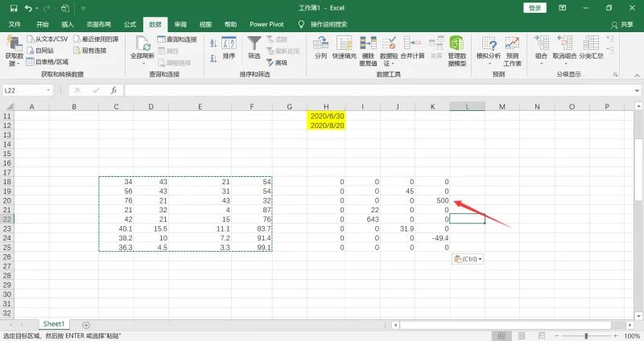Click Advanced (高级) filter option
The image size is (644, 341).
(x=277, y=63)
